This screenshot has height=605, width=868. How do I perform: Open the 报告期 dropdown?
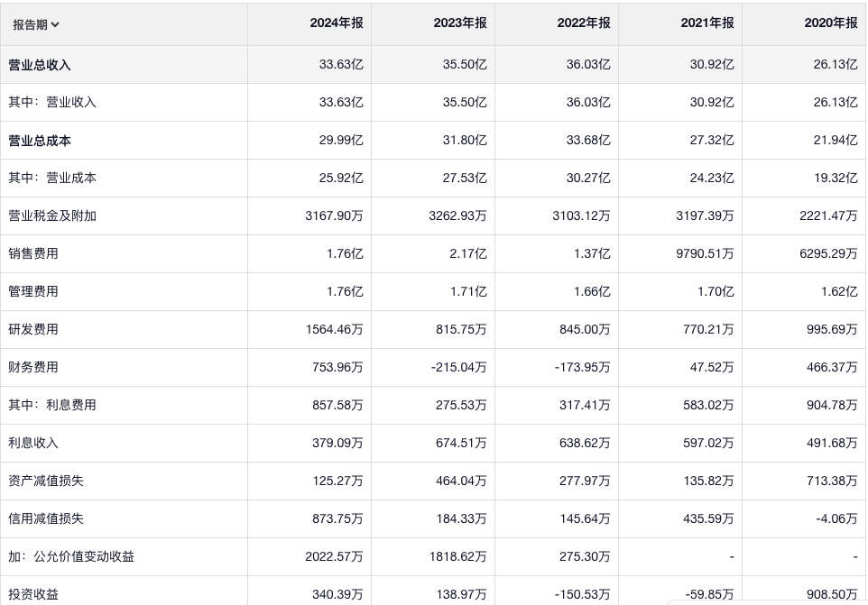tap(36, 24)
